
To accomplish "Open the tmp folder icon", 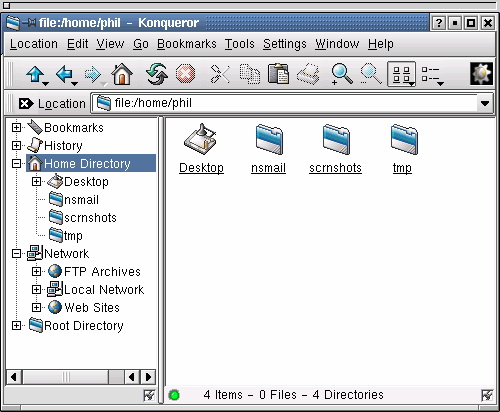I will point(404,139).
